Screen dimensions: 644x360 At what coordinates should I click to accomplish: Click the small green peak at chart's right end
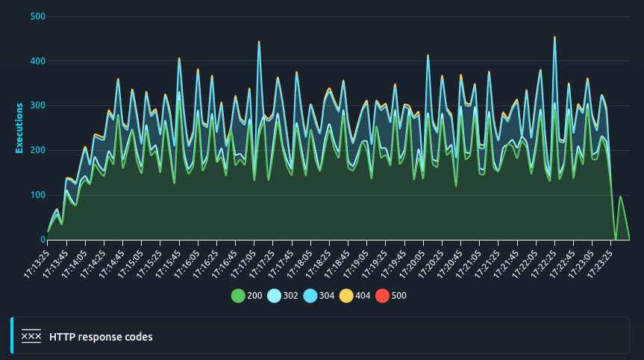tap(621, 197)
